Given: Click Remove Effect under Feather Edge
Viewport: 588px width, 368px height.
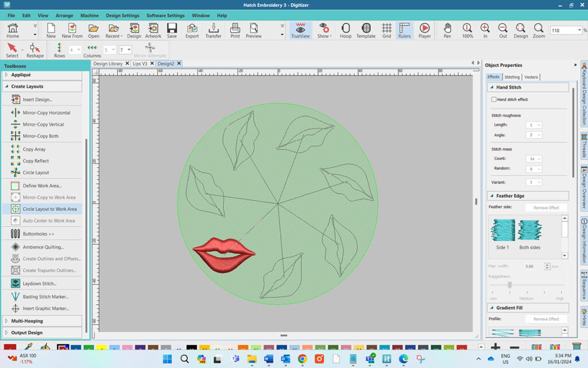Looking at the screenshot, I should [x=546, y=207].
